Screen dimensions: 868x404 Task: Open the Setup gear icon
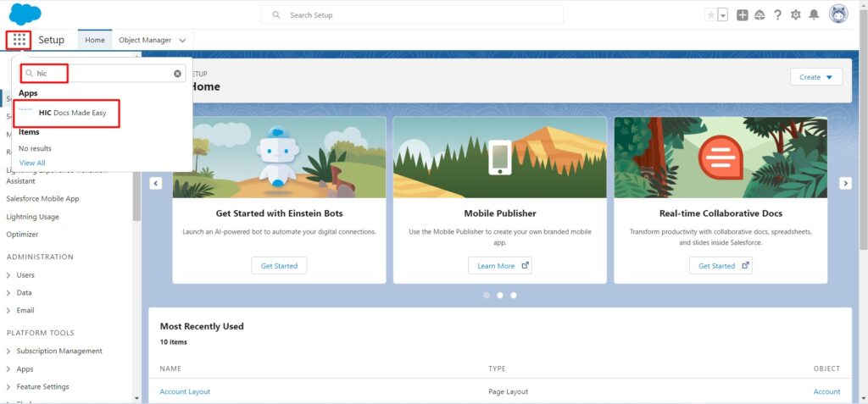click(x=795, y=15)
